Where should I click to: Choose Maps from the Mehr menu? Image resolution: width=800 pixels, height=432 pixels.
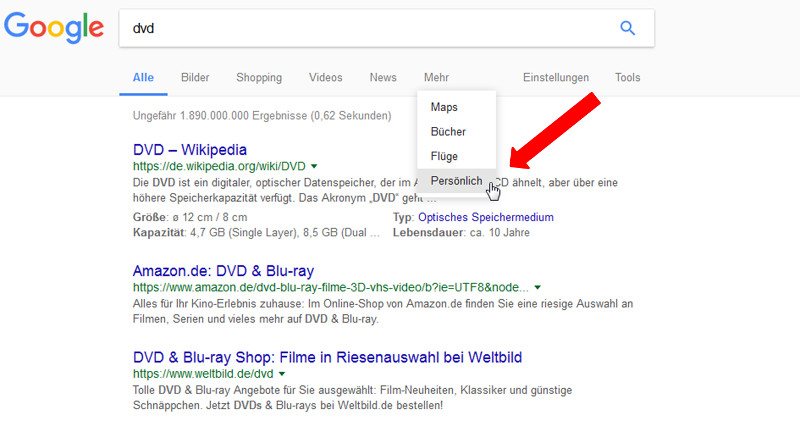(456, 107)
